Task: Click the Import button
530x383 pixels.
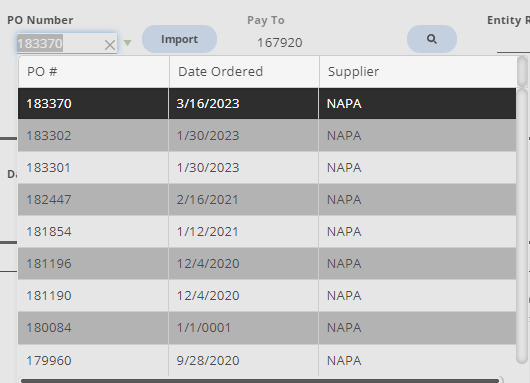Action: click(x=179, y=39)
